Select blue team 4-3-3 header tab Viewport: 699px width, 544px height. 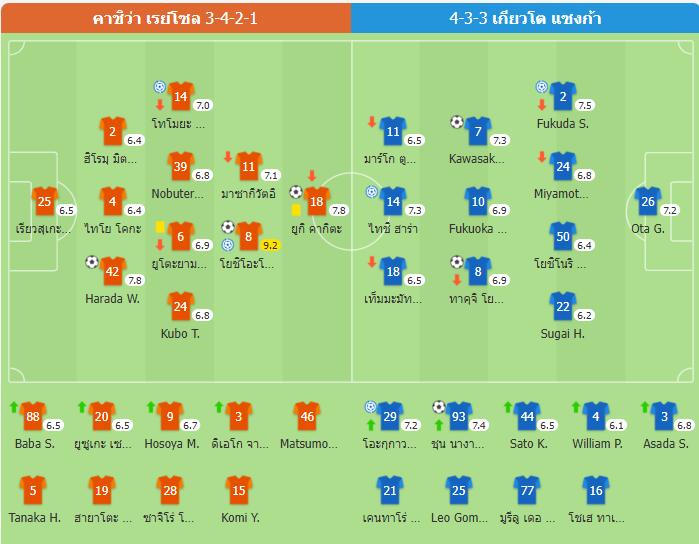(x=525, y=18)
